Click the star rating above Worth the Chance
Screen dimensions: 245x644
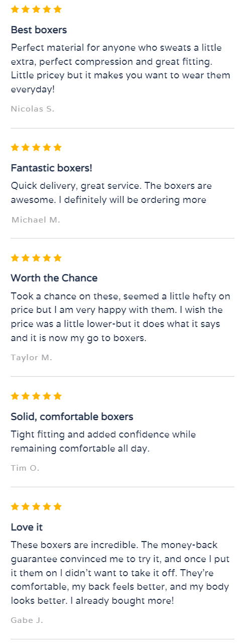tap(36, 258)
